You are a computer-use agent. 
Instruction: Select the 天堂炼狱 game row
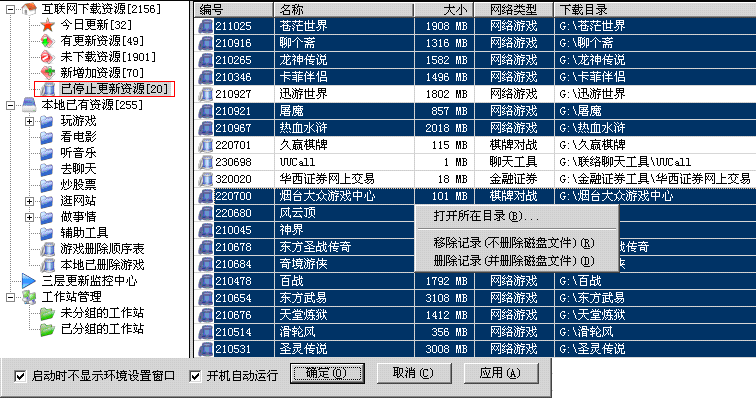pyautogui.click(x=475, y=315)
